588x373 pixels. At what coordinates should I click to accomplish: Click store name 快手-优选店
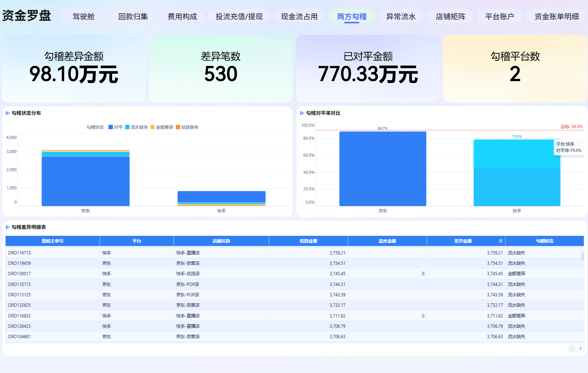click(188, 274)
